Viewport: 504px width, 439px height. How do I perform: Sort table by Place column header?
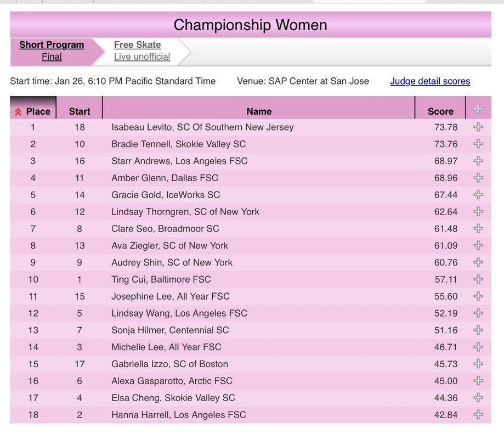tap(38, 111)
